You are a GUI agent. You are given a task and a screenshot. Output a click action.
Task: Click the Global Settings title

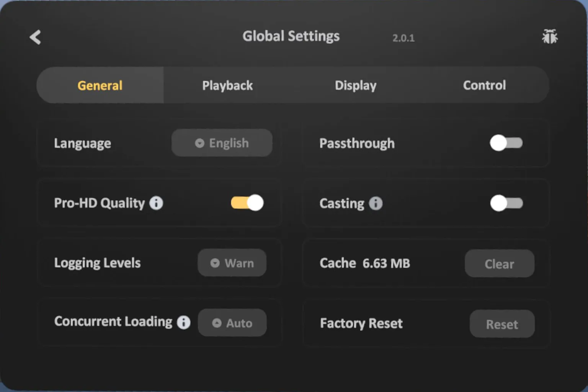click(291, 36)
